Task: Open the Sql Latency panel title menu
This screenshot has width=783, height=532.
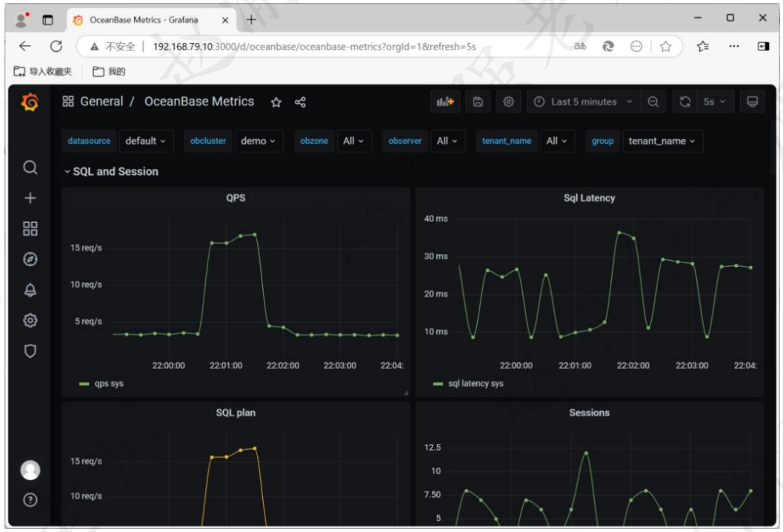Action: click(589, 199)
